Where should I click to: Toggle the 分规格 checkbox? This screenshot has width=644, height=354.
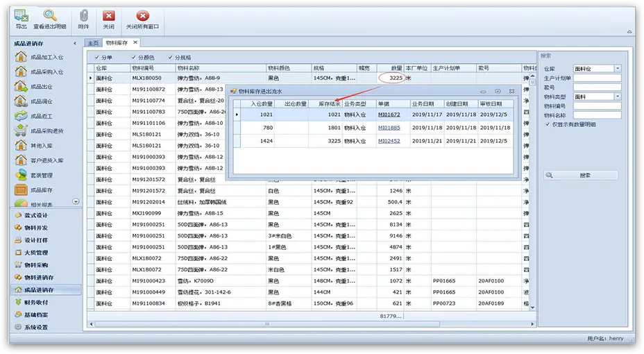pyautogui.click(x=170, y=58)
